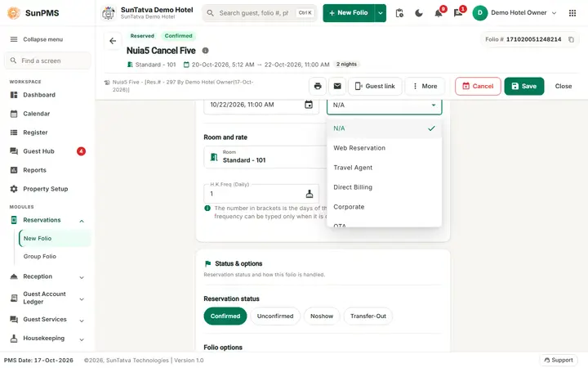Image resolution: width=588 pixels, height=368 pixels.
Task: Focus the search guest, folio field
Action: click(260, 13)
